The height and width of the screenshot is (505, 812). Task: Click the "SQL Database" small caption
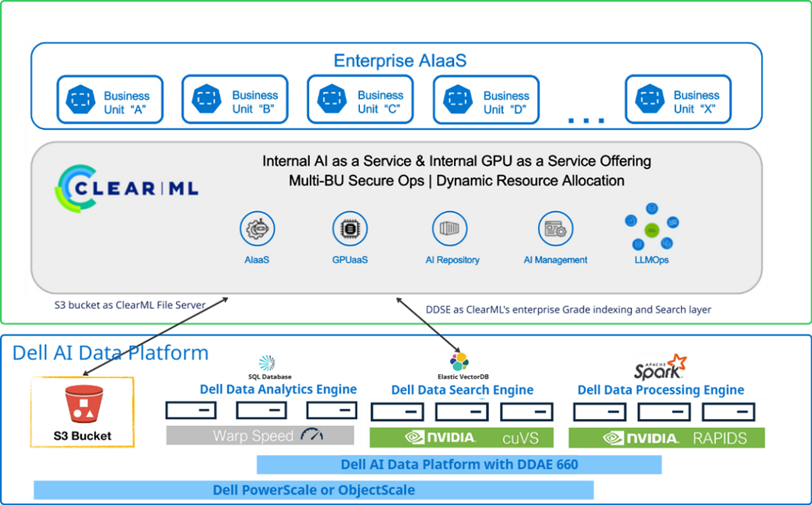270,377
